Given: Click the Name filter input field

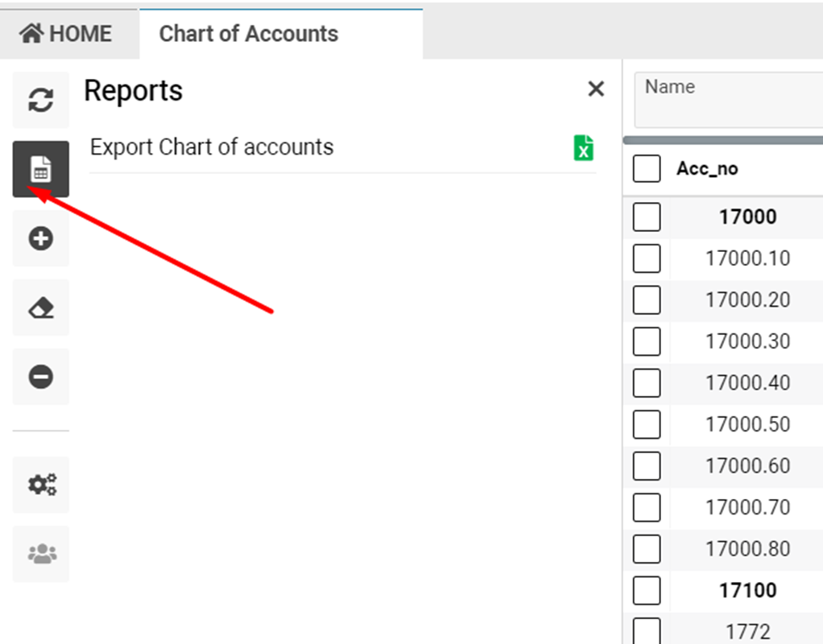Looking at the screenshot, I should [x=729, y=101].
